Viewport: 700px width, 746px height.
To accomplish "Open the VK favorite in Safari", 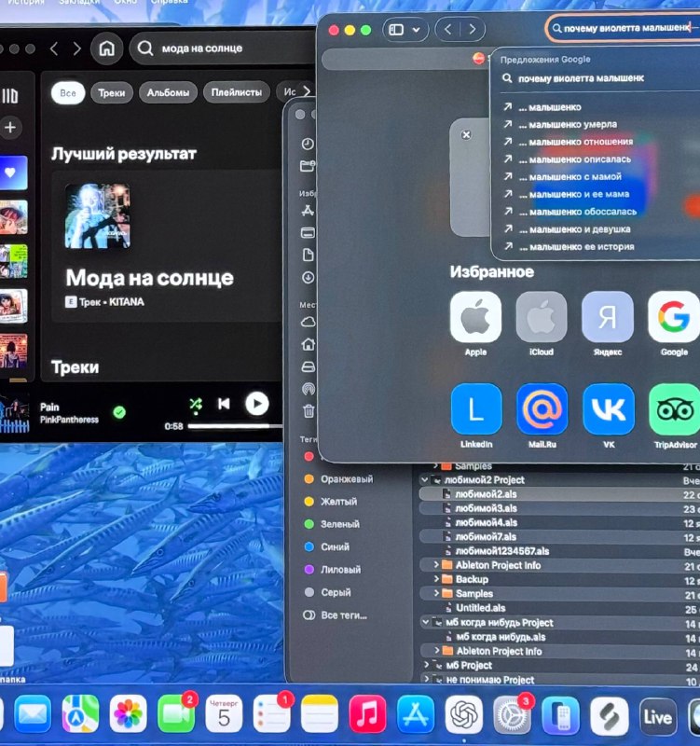I will 609,409.
